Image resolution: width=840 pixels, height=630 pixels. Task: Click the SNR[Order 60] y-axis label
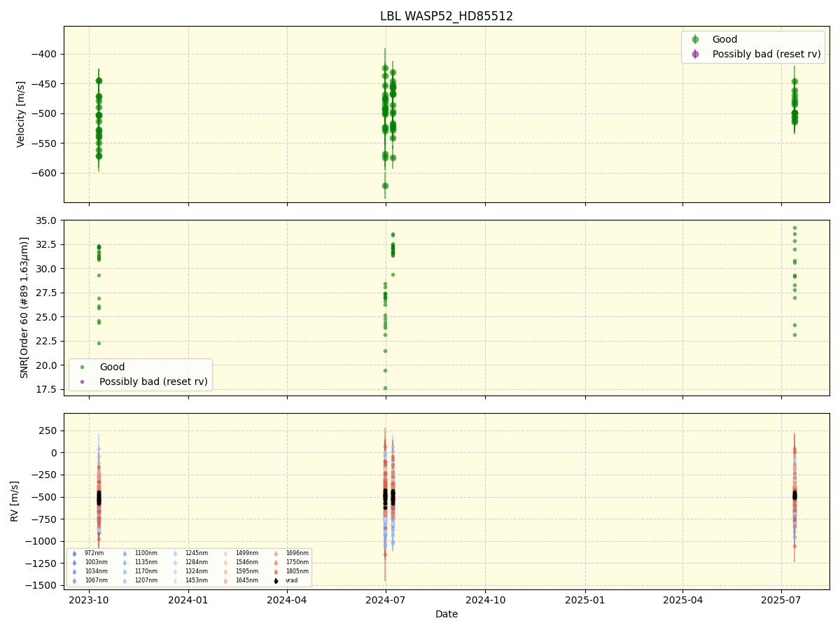(24, 307)
